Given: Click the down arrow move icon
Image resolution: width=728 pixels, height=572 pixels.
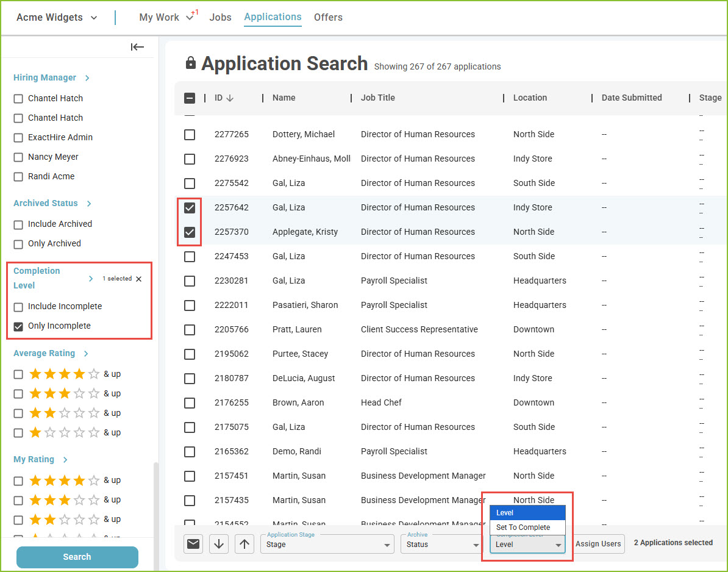Looking at the screenshot, I should tap(219, 544).
